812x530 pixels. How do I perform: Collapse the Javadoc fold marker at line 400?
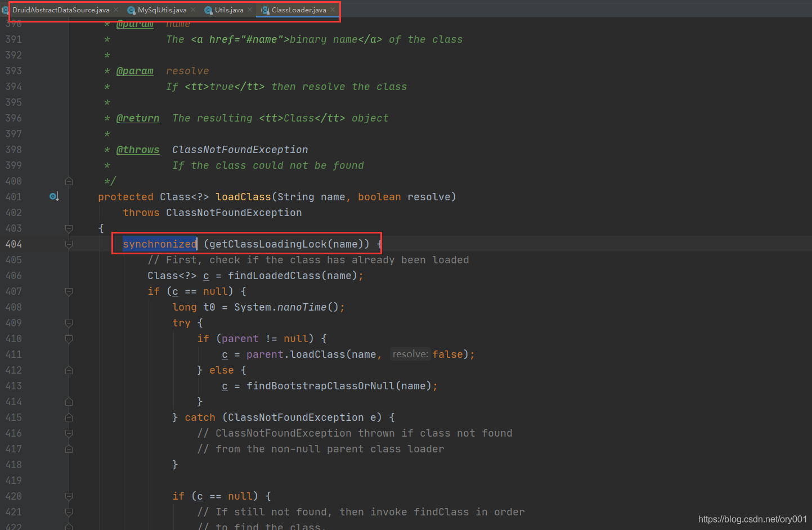pos(69,181)
